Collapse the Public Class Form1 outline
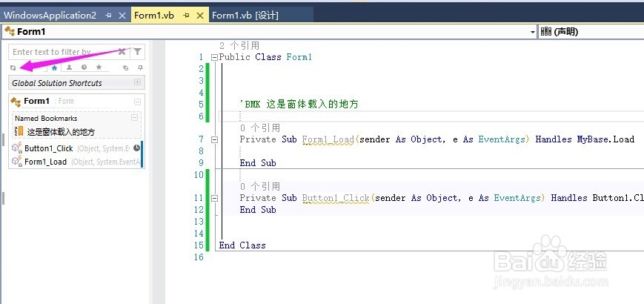 coord(214,57)
